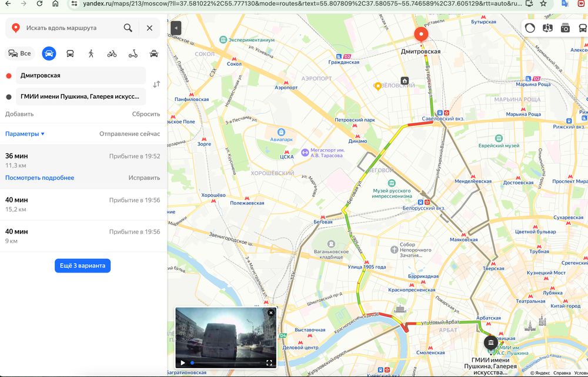Close the video preview popup

coord(270,312)
